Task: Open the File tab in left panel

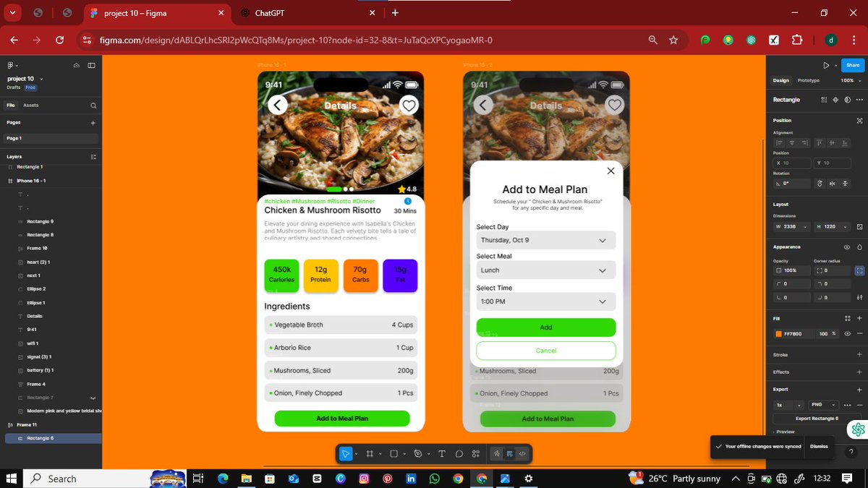Action: coord(11,106)
